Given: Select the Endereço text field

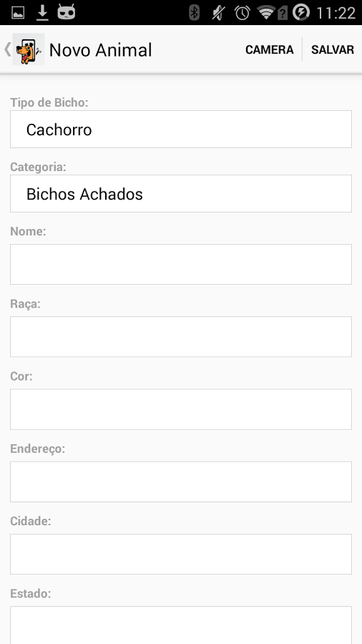Looking at the screenshot, I should (x=181, y=482).
